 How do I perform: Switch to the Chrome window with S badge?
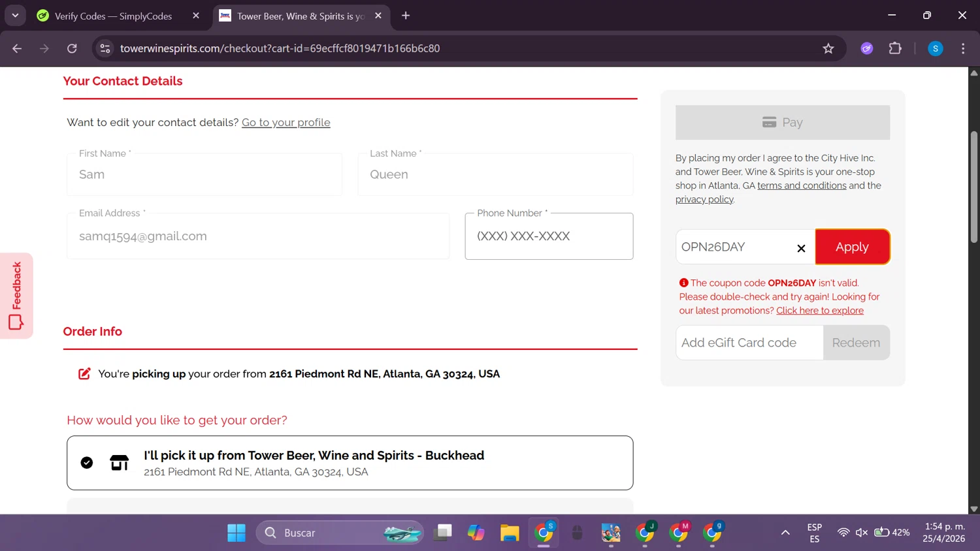(544, 533)
